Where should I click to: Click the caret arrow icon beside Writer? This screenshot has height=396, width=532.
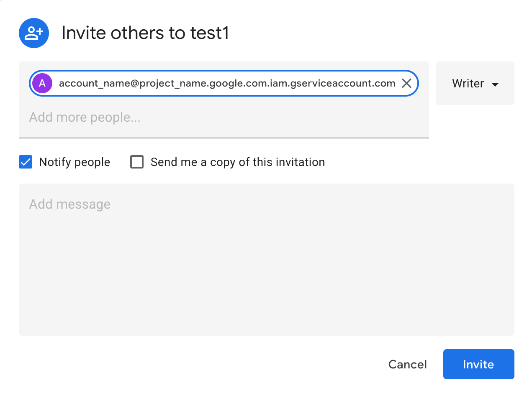[495, 84]
